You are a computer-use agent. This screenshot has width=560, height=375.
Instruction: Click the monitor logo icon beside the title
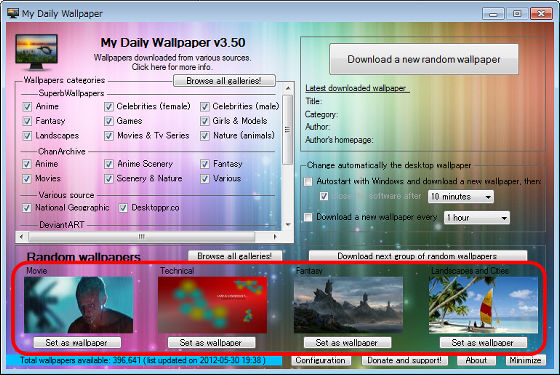pos(36,52)
